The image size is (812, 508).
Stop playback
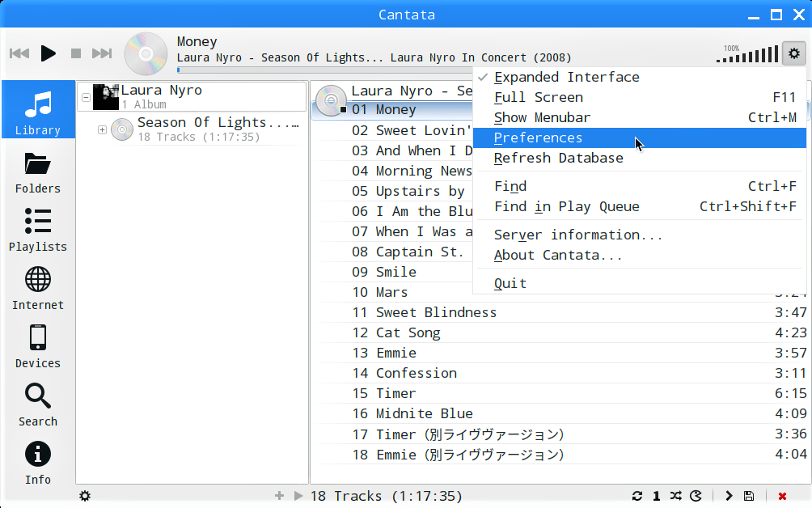(76, 53)
